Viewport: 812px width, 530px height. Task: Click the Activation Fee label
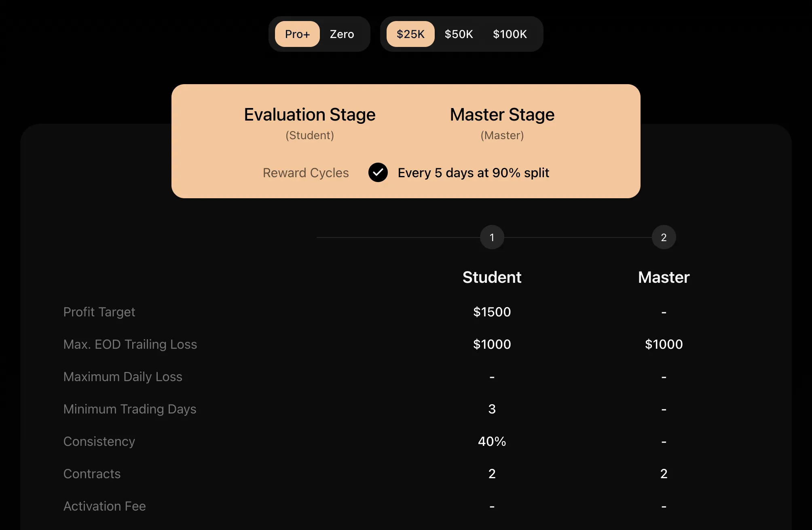click(x=104, y=506)
